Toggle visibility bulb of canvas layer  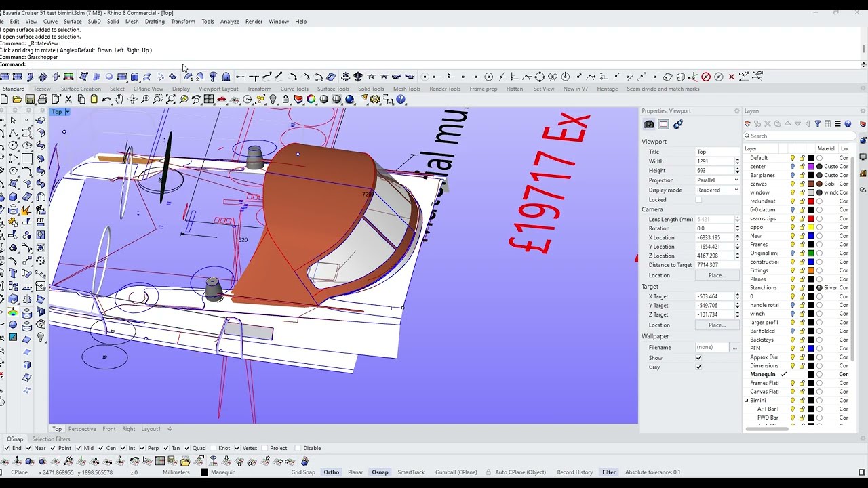coord(792,184)
